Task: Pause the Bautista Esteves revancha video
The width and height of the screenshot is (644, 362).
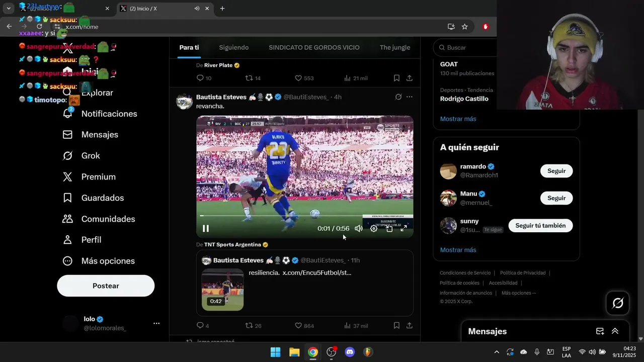Action: pos(206,228)
